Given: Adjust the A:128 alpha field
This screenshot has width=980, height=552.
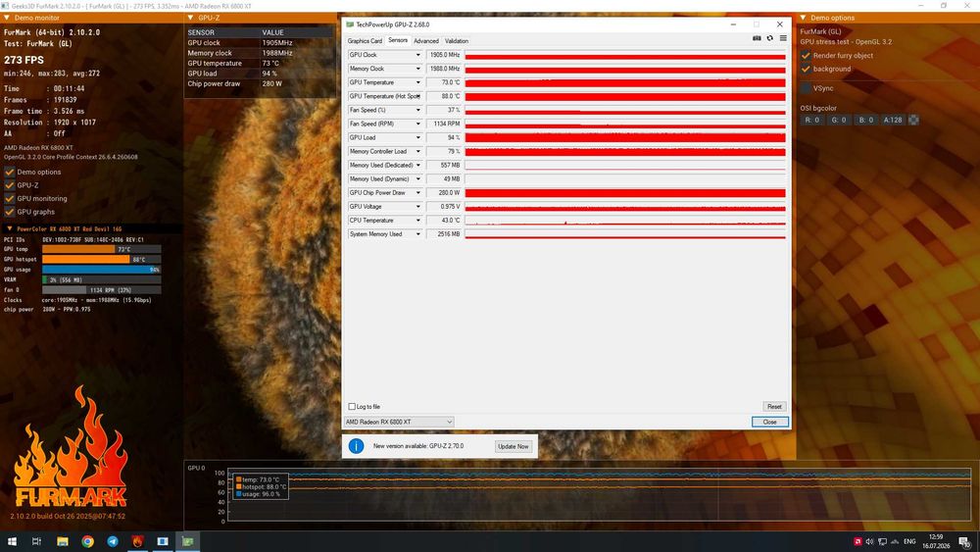Looking at the screenshot, I should pos(893,120).
